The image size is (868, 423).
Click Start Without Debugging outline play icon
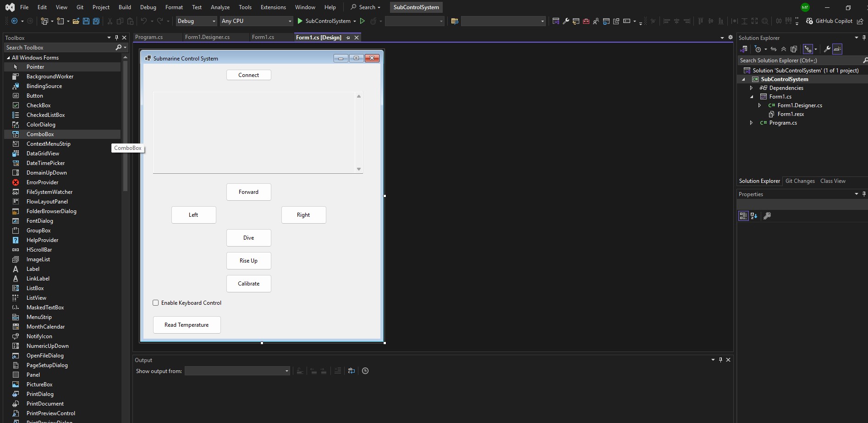[362, 21]
